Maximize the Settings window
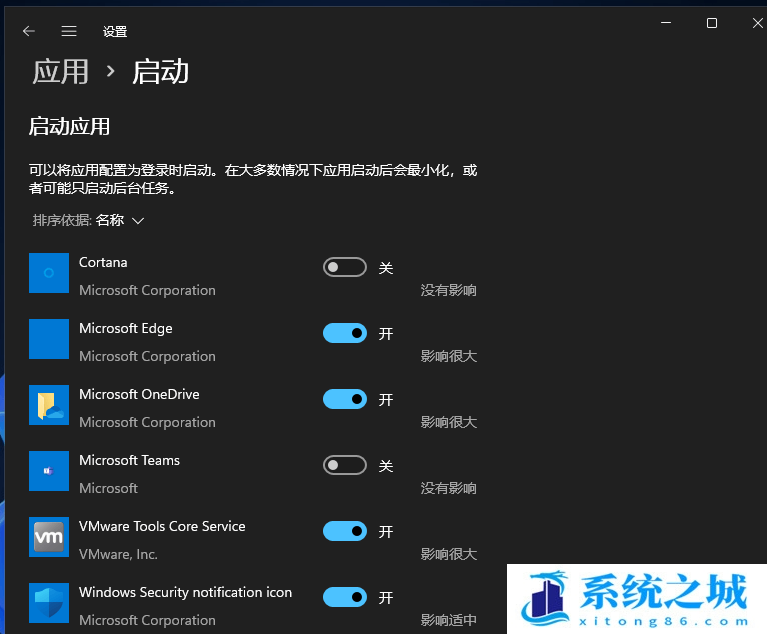 [712, 23]
